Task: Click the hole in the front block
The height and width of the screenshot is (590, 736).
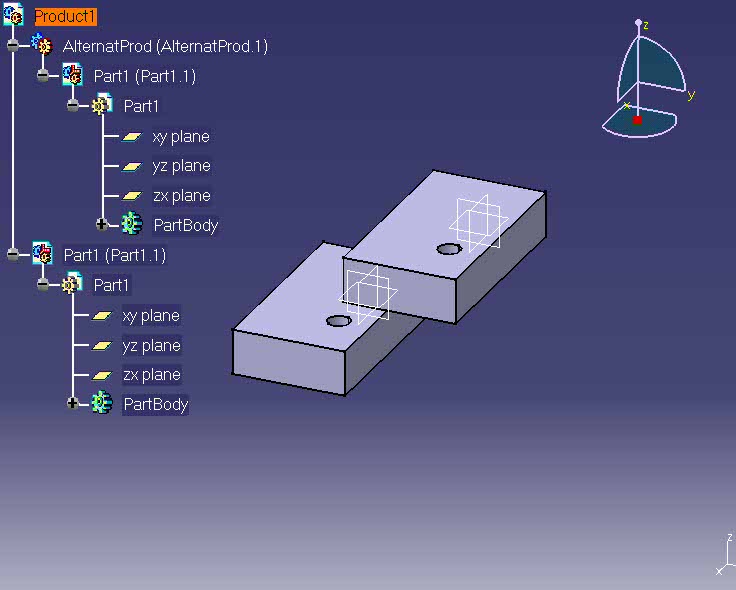Action: click(338, 321)
